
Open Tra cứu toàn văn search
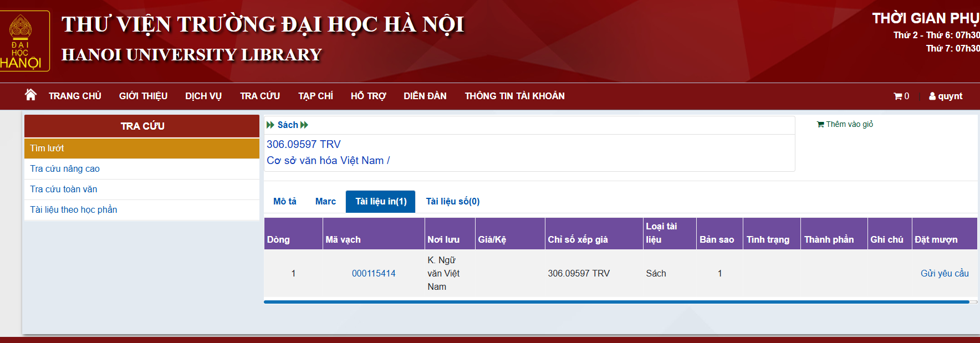(x=64, y=190)
